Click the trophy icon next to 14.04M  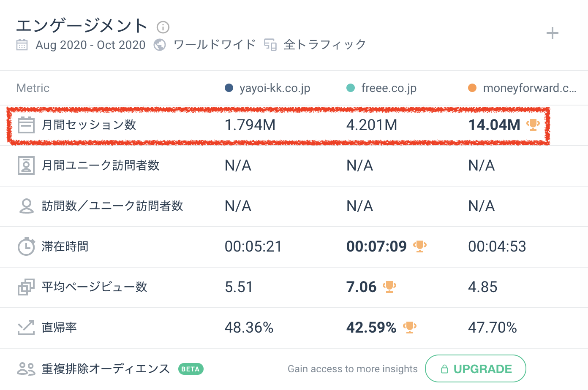[533, 125]
